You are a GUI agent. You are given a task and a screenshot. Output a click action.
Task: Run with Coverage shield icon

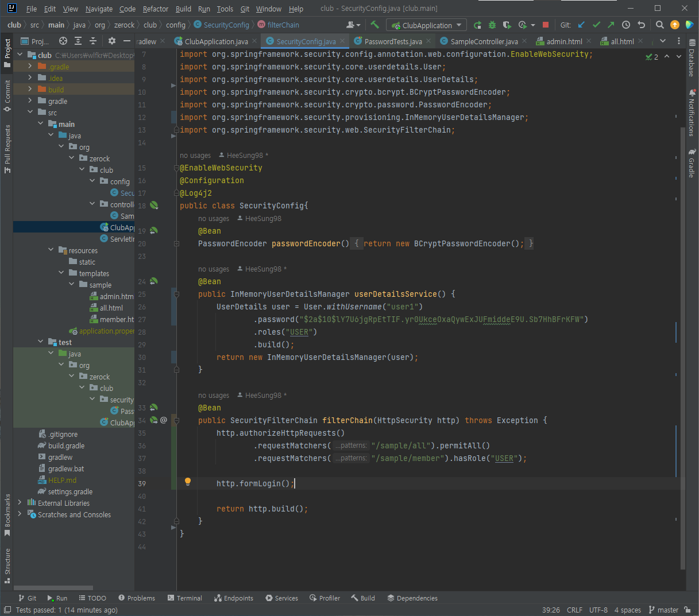click(507, 25)
